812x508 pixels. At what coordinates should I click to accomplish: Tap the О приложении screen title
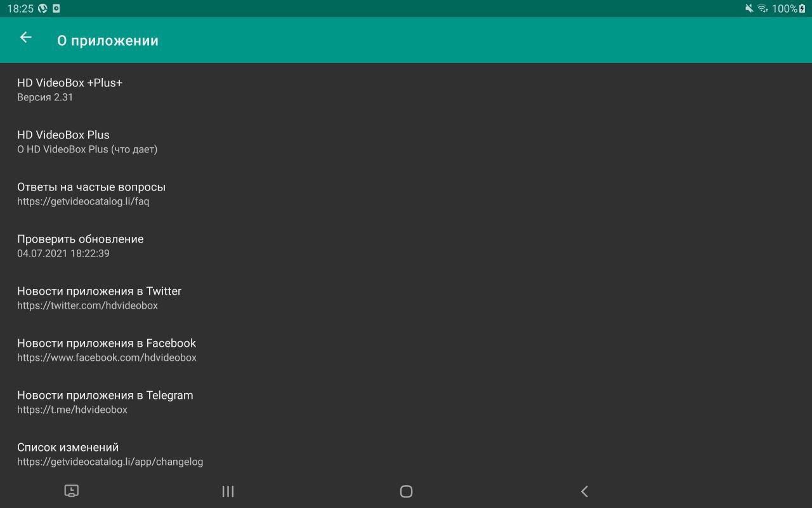(108, 41)
